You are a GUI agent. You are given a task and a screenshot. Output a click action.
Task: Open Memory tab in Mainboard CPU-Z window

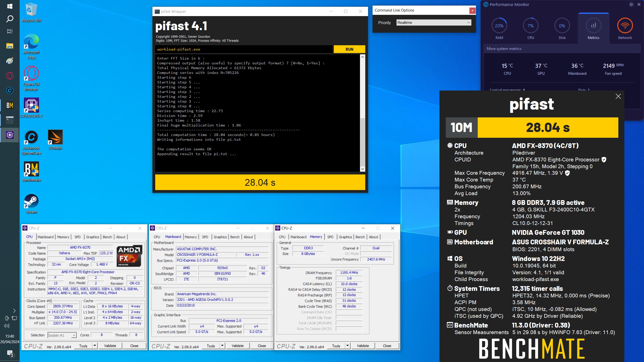191,237
